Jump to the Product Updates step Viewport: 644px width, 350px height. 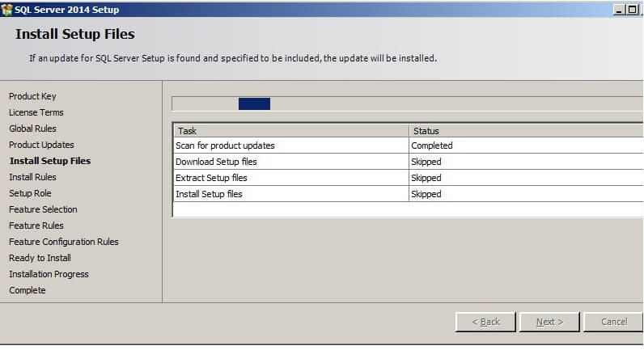click(x=41, y=145)
